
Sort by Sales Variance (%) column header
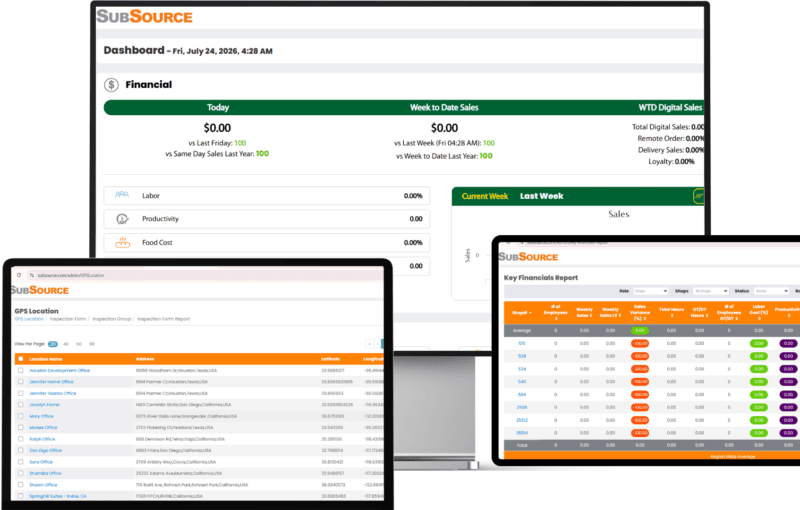[x=640, y=313]
